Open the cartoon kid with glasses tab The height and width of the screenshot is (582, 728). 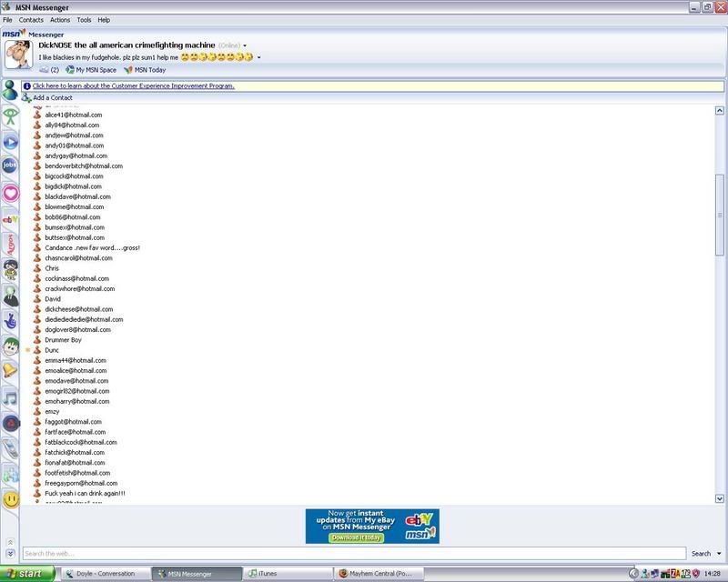point(10,270)
